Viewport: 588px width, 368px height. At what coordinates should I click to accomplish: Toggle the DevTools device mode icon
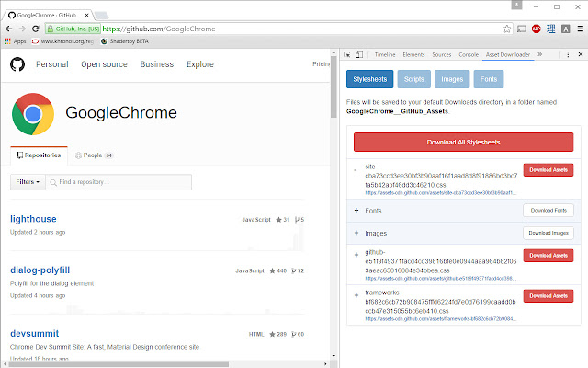click(359, 55)
